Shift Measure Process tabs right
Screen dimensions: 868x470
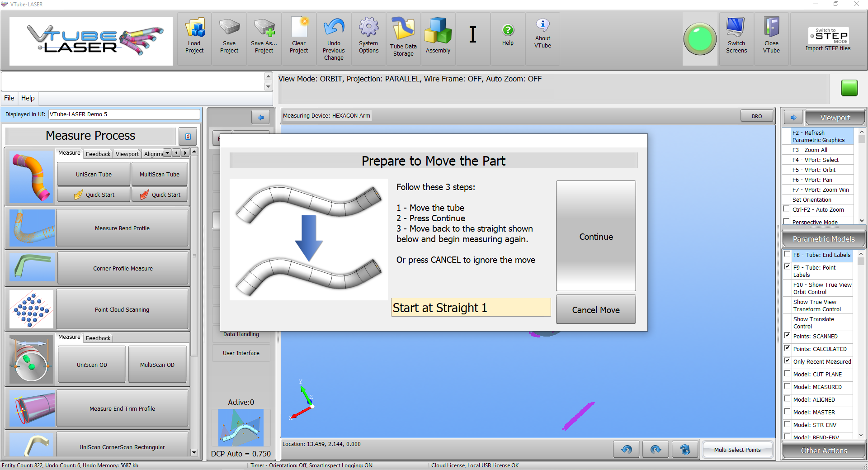click(185, 153)
